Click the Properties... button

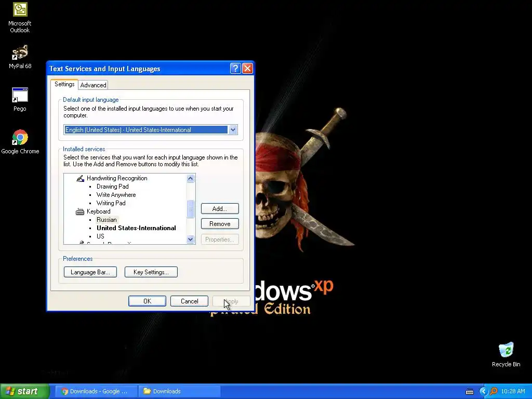click(220, 240)
